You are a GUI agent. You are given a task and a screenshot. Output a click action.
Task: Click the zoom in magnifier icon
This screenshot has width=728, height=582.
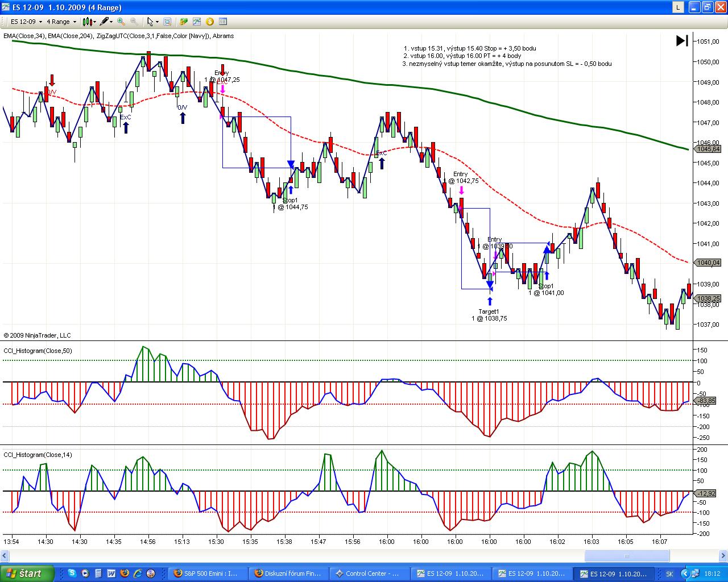point(121,22)
